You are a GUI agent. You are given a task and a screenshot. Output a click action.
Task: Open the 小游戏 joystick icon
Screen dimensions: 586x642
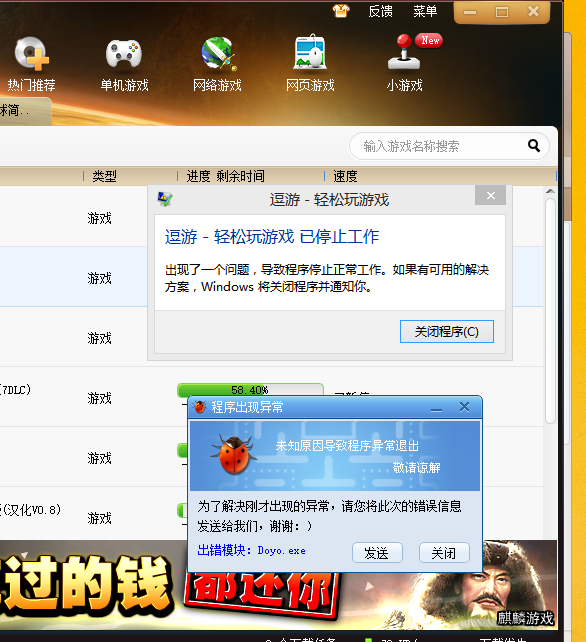[404, 52]
